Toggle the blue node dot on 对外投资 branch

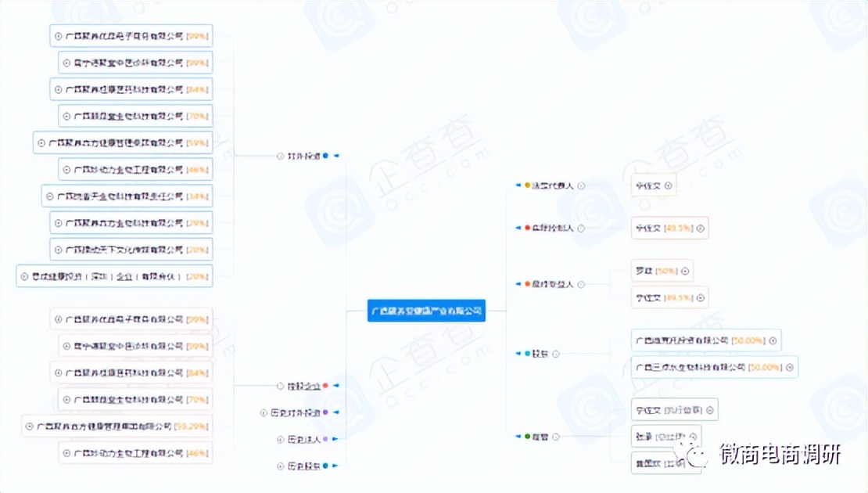pyautogui.click(x=325, y=156)
